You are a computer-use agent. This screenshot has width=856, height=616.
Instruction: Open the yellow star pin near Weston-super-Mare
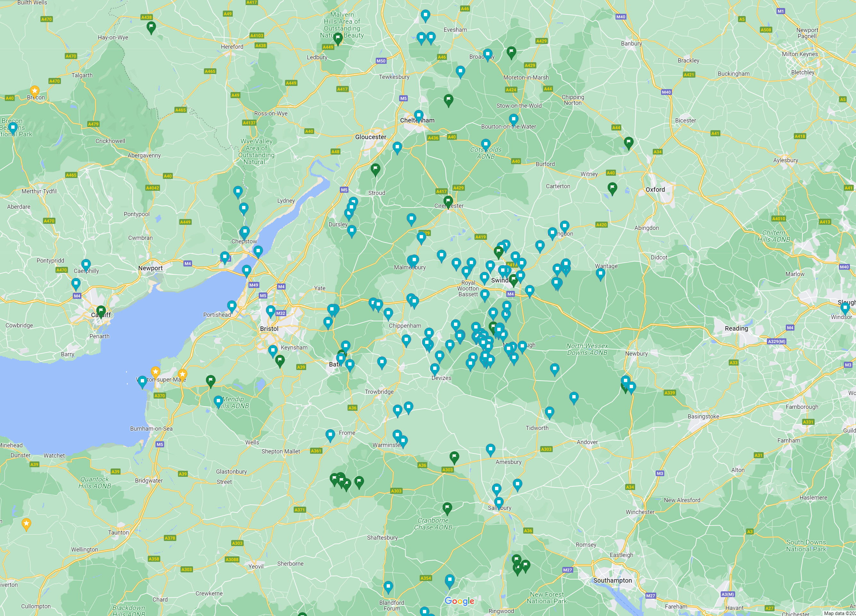[x=155, y=372]
